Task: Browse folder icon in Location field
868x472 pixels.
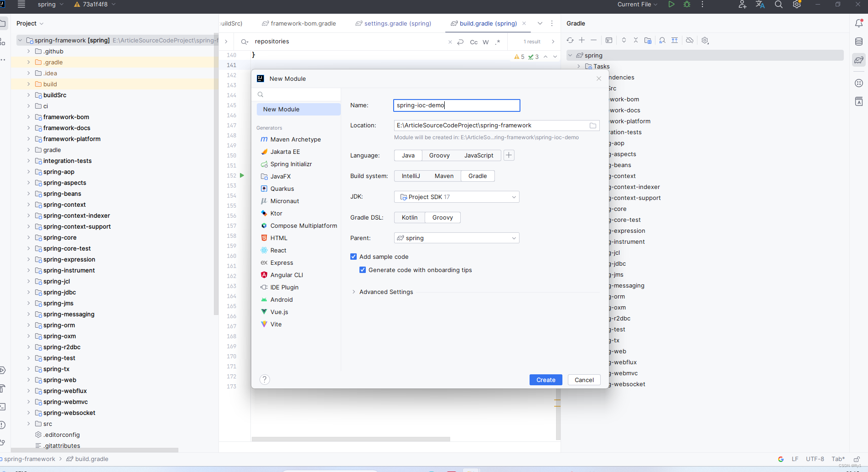Action: point(593,126)
